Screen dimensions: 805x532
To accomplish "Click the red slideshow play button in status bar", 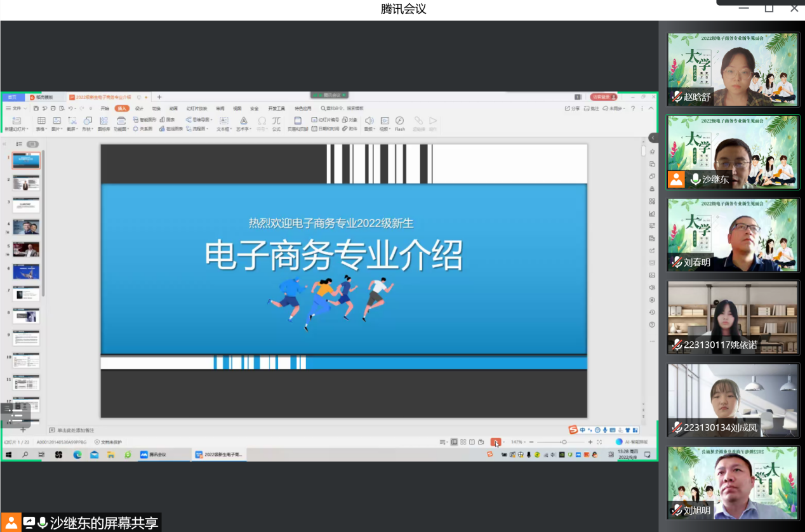I will click(496, 442).
